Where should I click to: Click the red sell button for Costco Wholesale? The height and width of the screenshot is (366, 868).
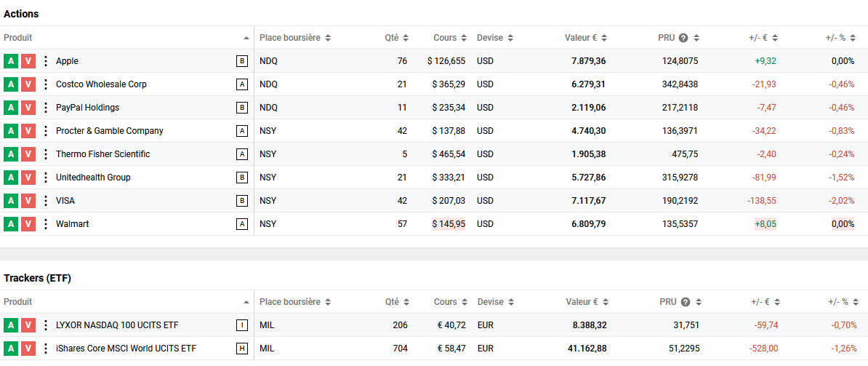28,84
